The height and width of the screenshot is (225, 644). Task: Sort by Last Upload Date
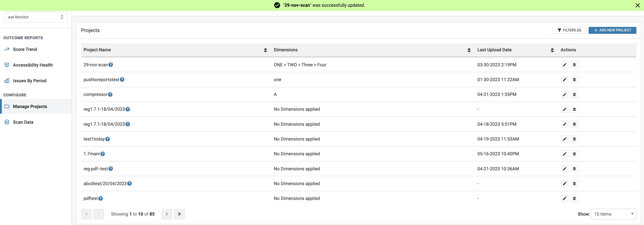pos(552,50)
